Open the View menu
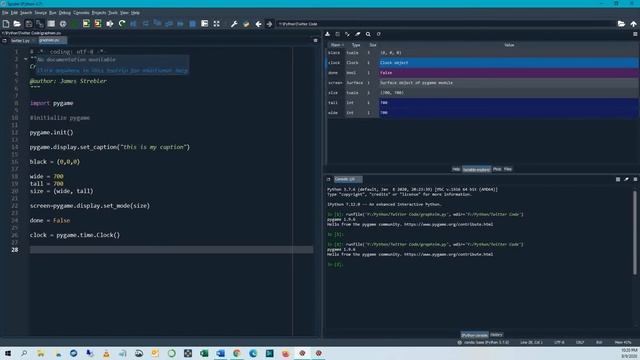640x360 pixels. click(124, 13)
